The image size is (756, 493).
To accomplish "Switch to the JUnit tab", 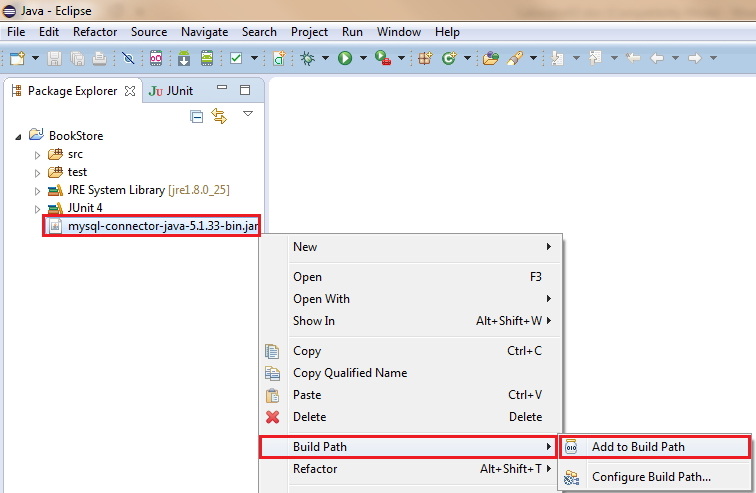I will tap(171, 91).
